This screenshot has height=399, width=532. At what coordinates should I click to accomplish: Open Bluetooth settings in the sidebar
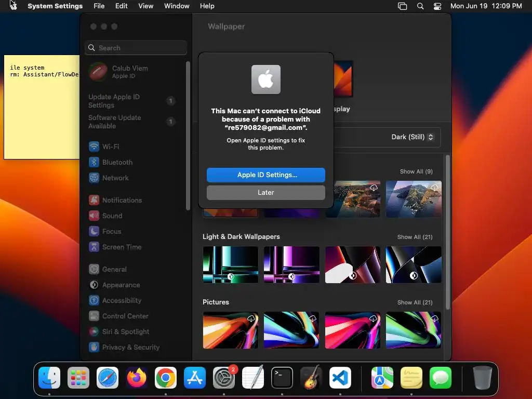[x=136, y=162]
